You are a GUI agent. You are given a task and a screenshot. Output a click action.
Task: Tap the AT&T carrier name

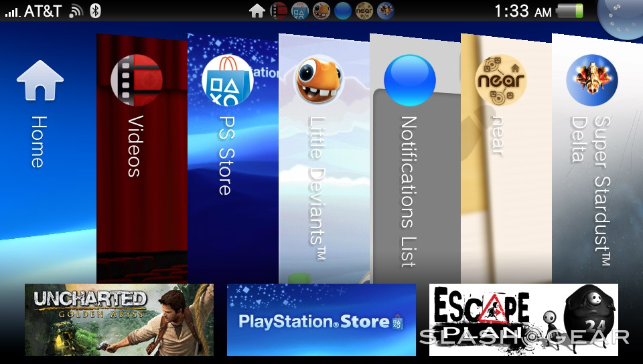point(43,11)
